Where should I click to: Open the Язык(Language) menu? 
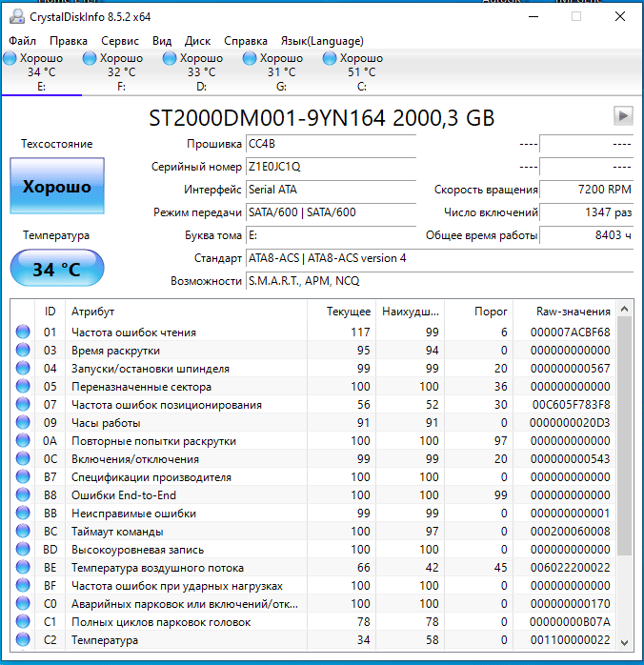322,41
